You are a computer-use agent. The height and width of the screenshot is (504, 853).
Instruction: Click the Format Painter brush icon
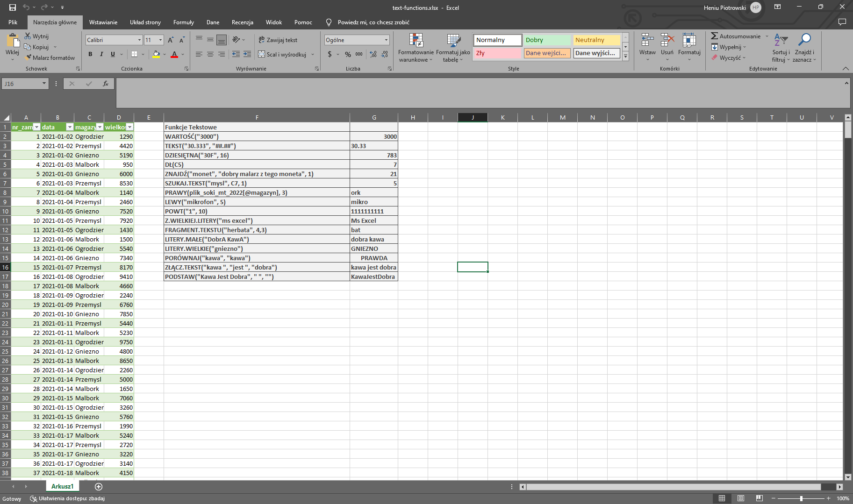coord(28,58)
